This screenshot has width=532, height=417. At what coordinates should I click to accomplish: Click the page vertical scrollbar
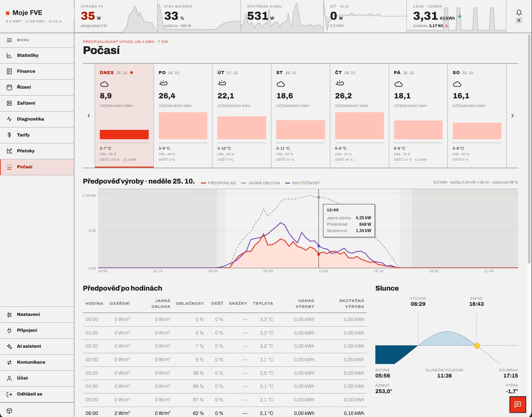coord(529,149)
